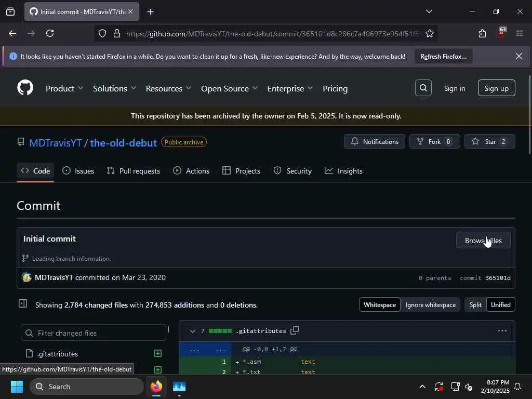Close the Initial commit browser tab
Image resolution: width=532 pixels, height=399 pixels.
click(x=130, y=11)
